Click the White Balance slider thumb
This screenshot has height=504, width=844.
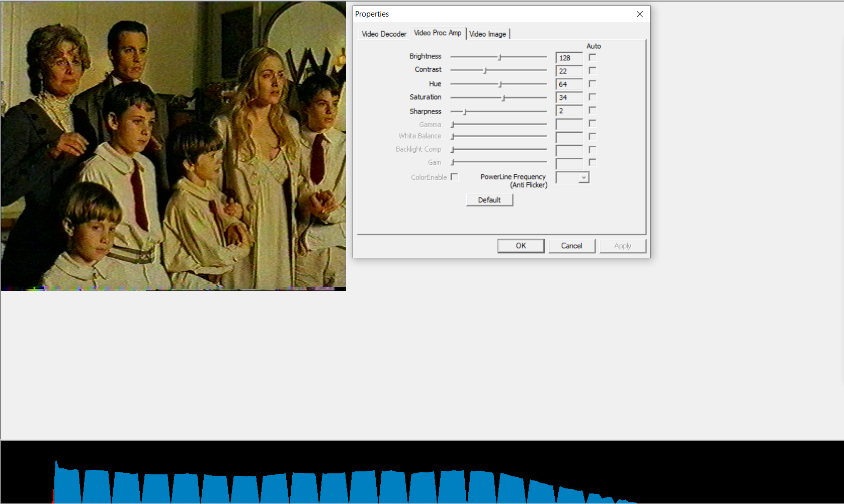coord(453,136)
